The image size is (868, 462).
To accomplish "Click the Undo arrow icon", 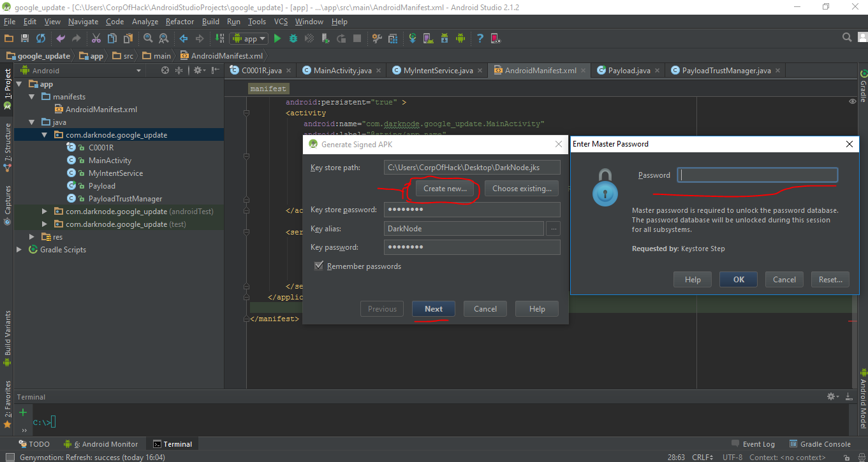I will point(61,38).
